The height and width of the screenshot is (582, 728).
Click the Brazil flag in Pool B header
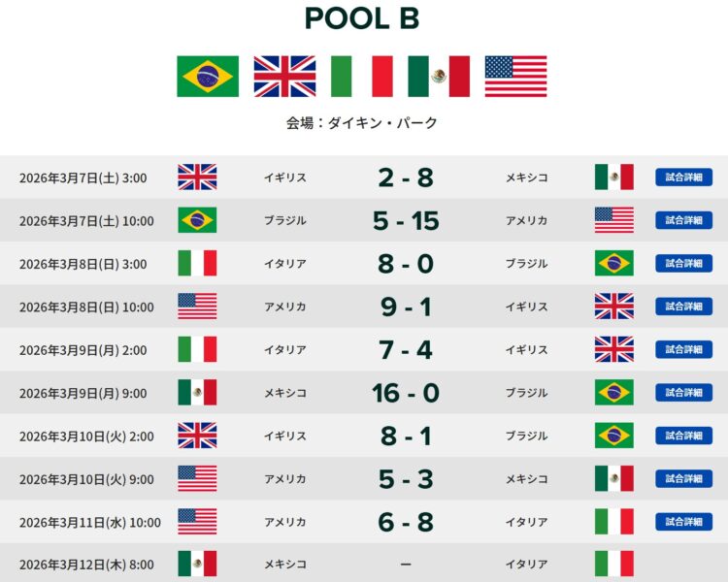208,77
